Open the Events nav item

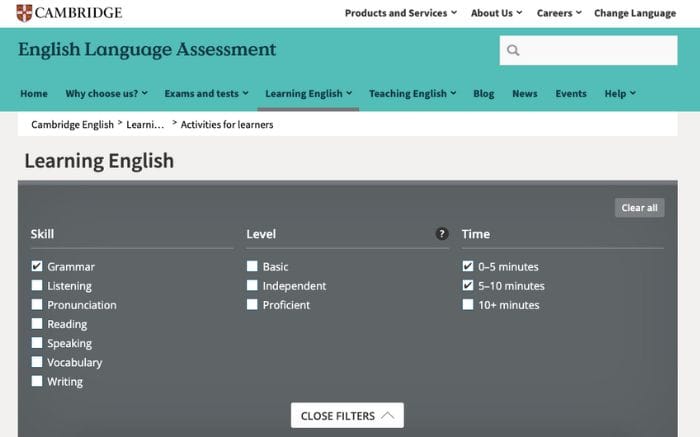click(571, 93)
